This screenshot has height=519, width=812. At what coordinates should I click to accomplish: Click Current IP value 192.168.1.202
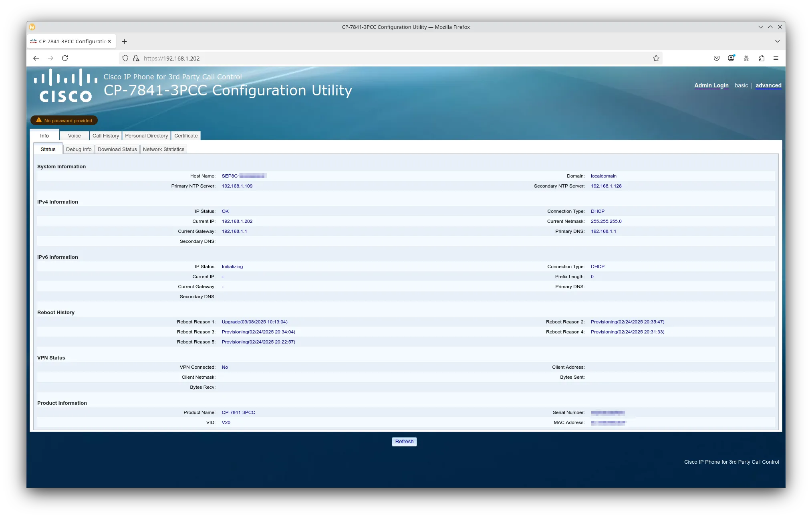tap(237, 221)
